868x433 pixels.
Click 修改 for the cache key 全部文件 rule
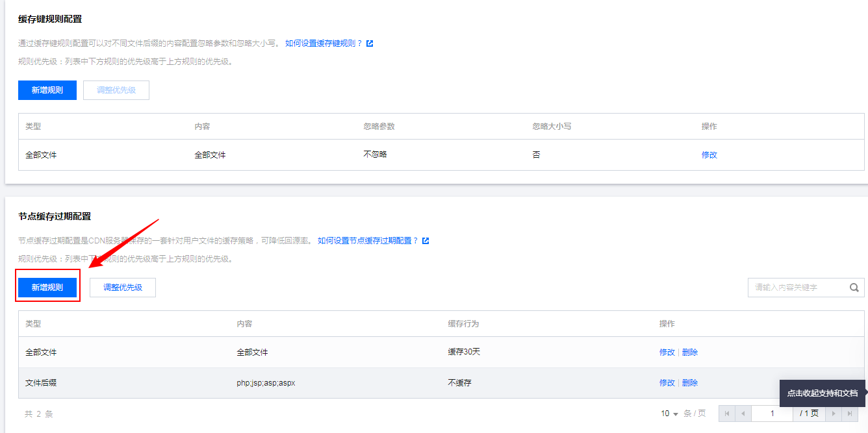[x=709, y=155]
